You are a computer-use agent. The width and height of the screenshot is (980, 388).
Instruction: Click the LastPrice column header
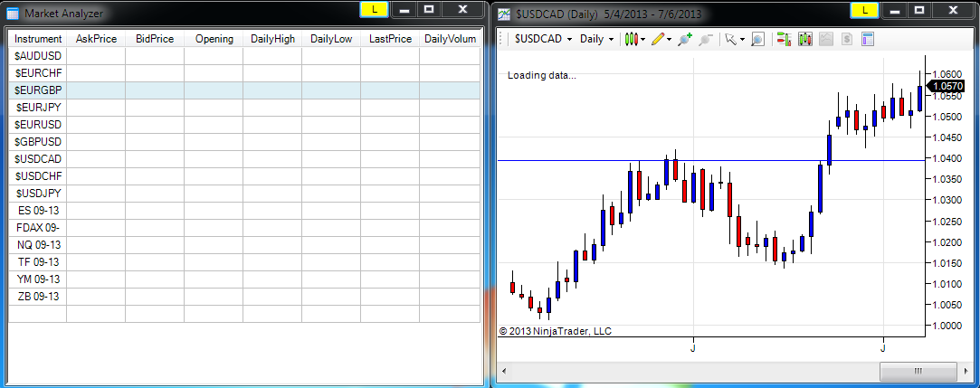[390, 39]
